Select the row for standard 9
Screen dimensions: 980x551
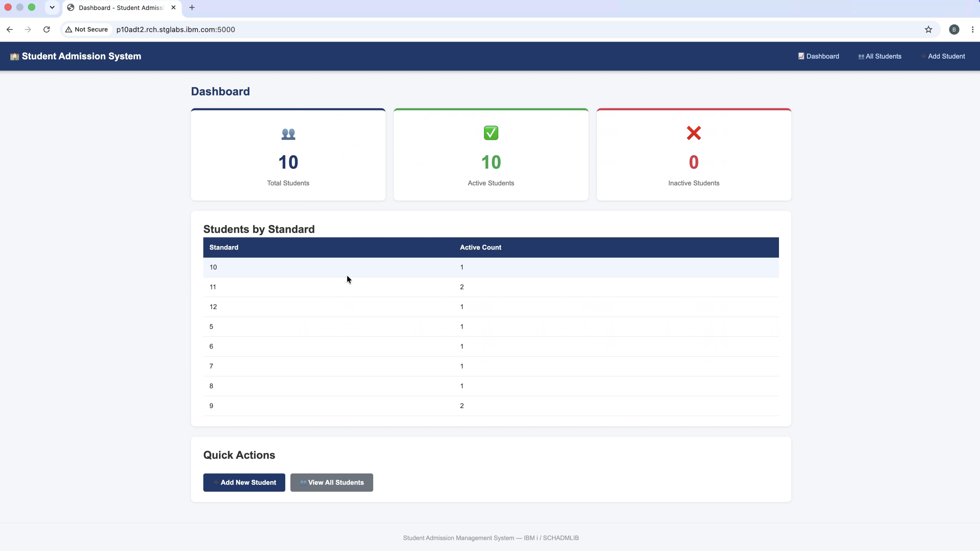pyautogui.click(x=491, y=406)
